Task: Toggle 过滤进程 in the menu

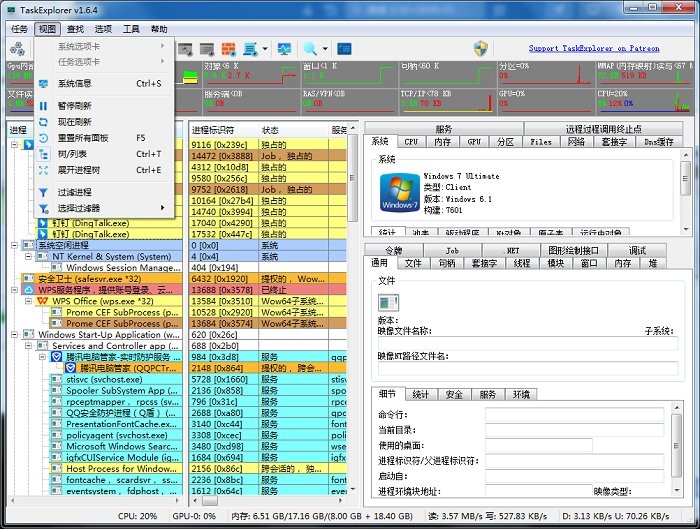Action: [104, 192]
